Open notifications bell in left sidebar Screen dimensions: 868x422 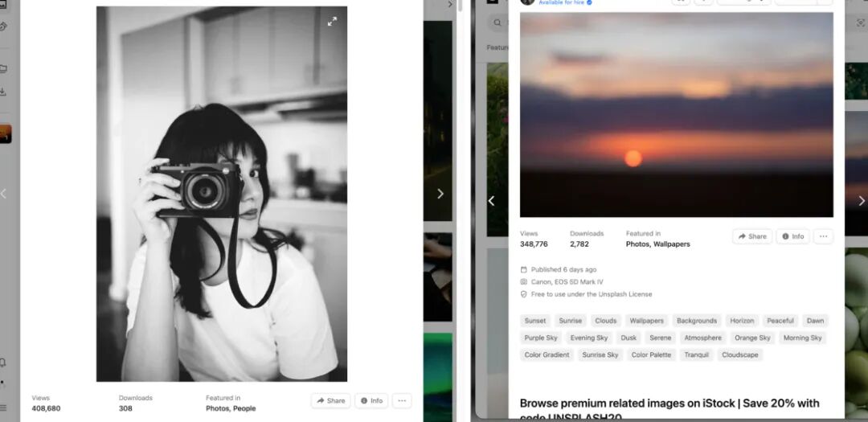tap(3, 363)
